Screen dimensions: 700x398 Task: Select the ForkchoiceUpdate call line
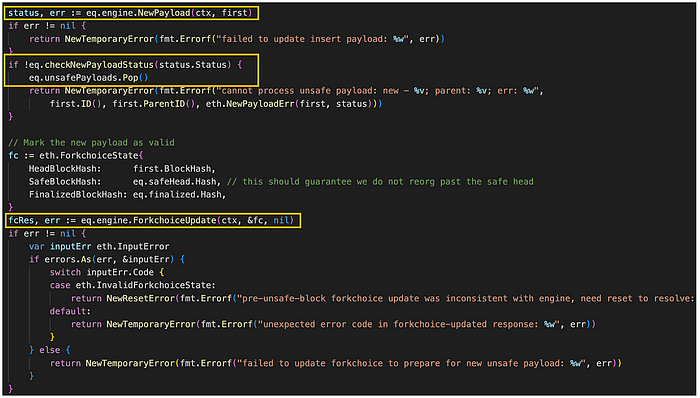pyautogui.click(x=151, y=220)
